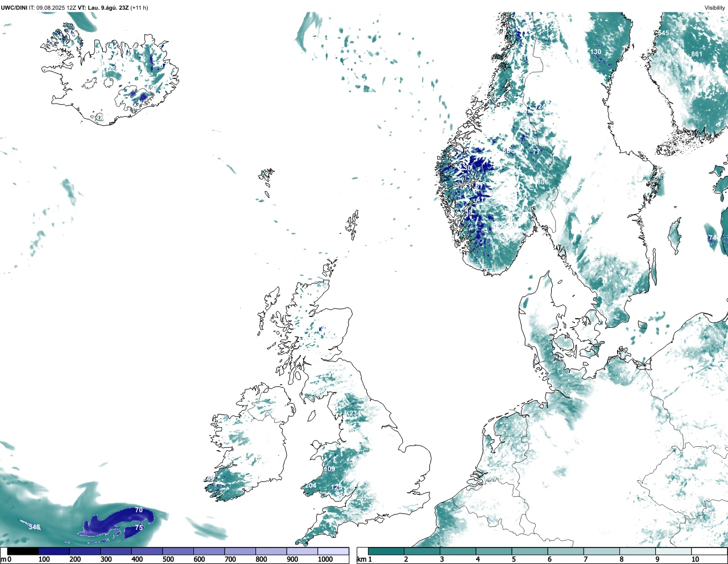Click the 600–700 m lavender legend swatch
Image resolution: width=728 pixels, height=564 pixels.
(x=209, y=551)
